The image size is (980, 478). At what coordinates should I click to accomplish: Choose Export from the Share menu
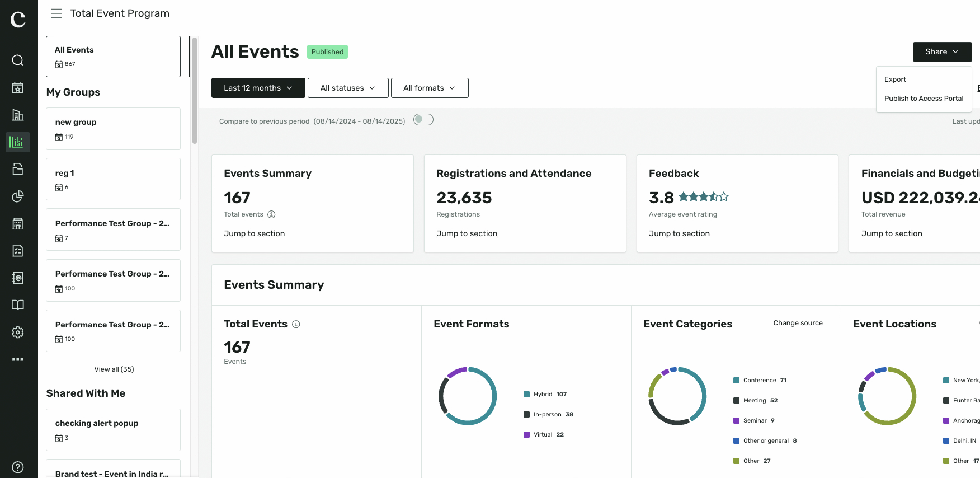pyautogui.click(x=895, y=79)
